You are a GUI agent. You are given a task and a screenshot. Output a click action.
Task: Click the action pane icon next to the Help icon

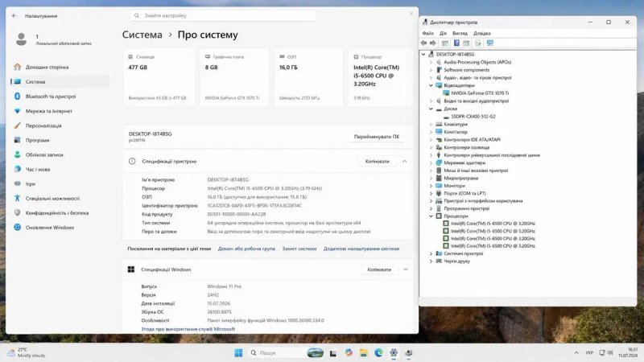[466, 43]
